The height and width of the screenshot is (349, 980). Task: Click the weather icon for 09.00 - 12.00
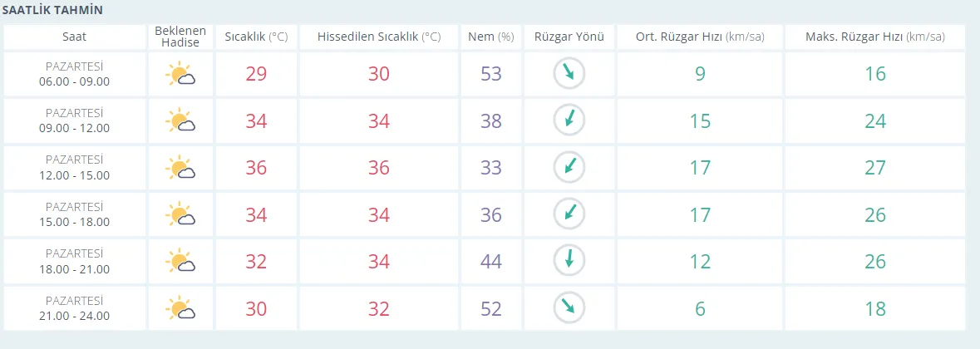point(180,121)
